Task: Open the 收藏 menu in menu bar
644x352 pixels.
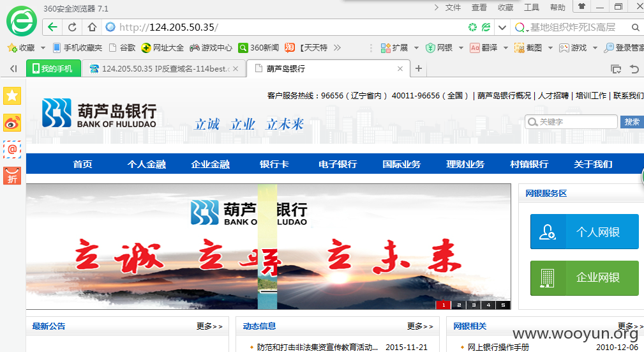Action: pyautogui.click(x=505, y=8)
